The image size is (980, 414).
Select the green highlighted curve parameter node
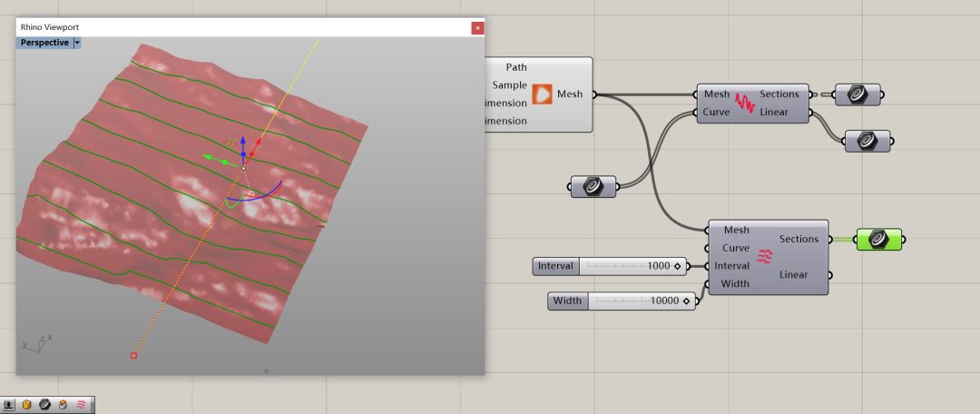(877, 240)
